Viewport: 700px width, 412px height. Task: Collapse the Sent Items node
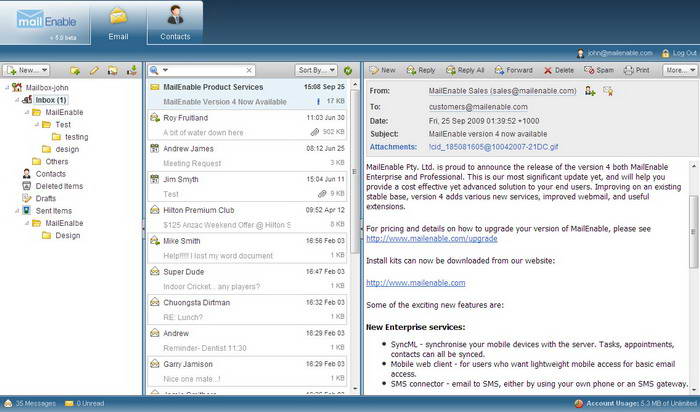point(17,211)
